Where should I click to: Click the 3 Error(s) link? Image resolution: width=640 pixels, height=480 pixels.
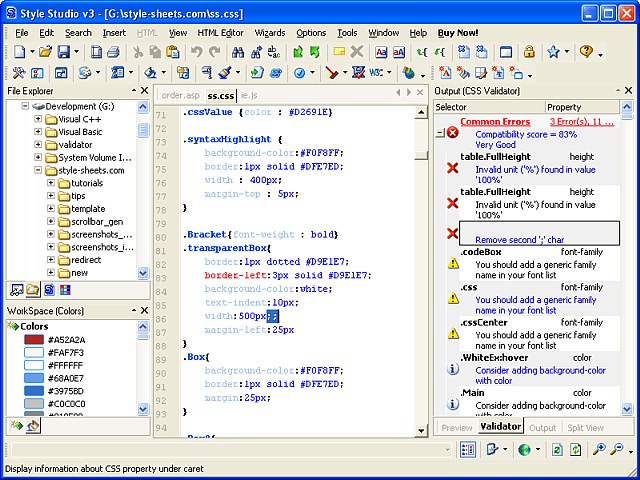click(581, 122)
